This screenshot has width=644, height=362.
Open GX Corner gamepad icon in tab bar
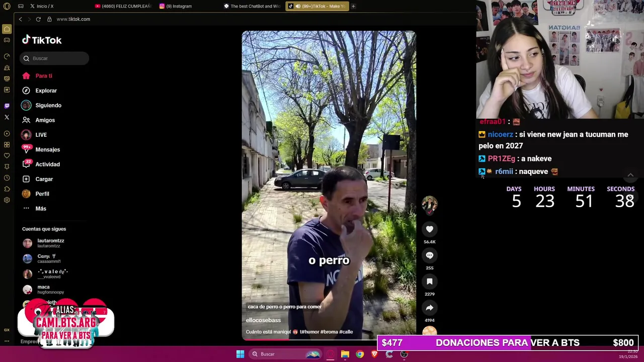click(x=21, y=6)
